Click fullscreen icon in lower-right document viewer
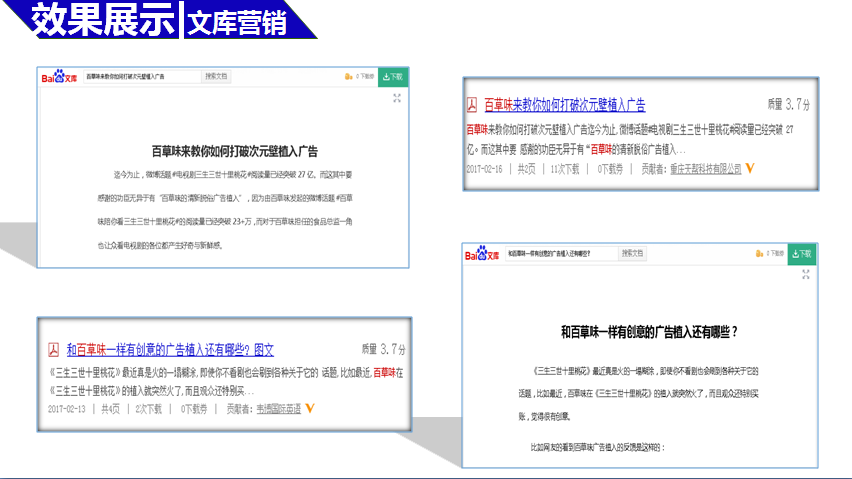 pos(806,275)
